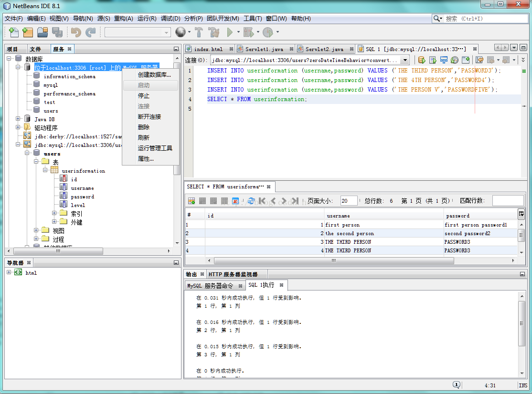
Task: Close the SQL 1执行 output tab
Action: (x=281, y=285)
